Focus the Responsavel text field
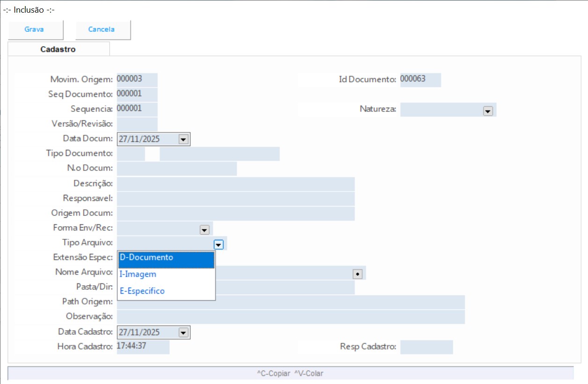The height and width of the screenshot is (384, 588). coord(235,199)
